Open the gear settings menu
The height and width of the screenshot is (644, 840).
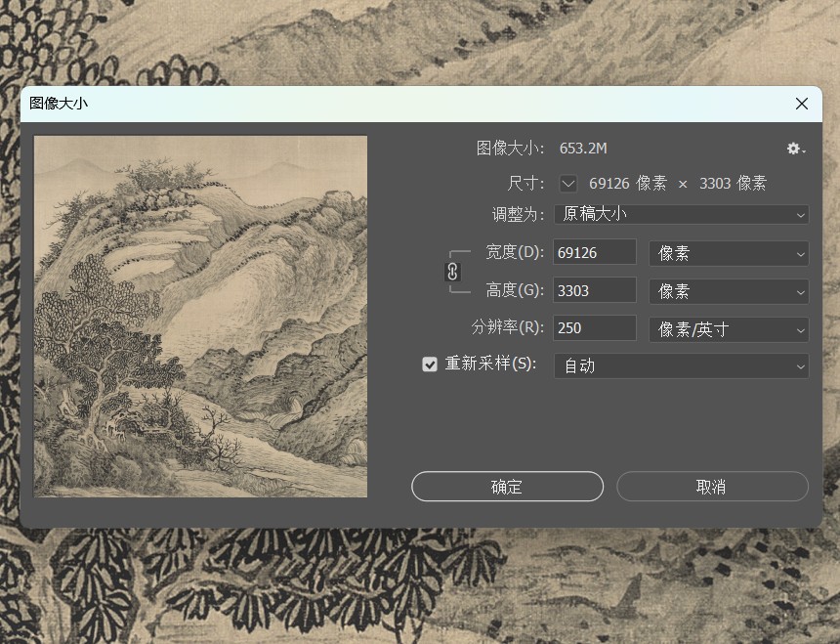pyautogui.click(x=795, y=149)
